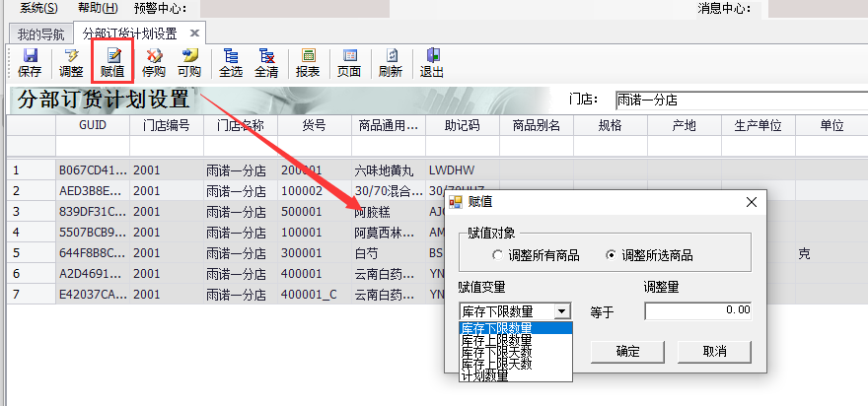
Task: Choose 库存上限数量 in the dropdown list
Action: [515, 340]
